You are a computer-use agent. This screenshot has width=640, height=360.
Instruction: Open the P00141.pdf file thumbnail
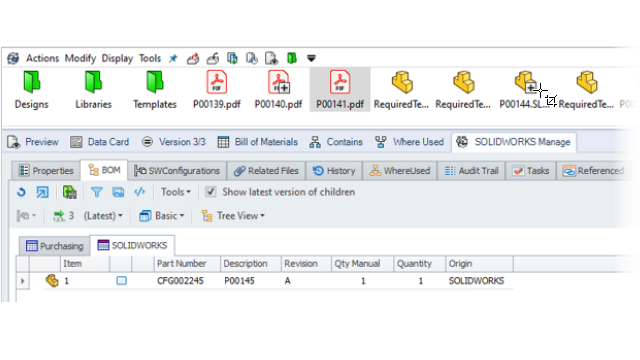[x=340, y=89]
